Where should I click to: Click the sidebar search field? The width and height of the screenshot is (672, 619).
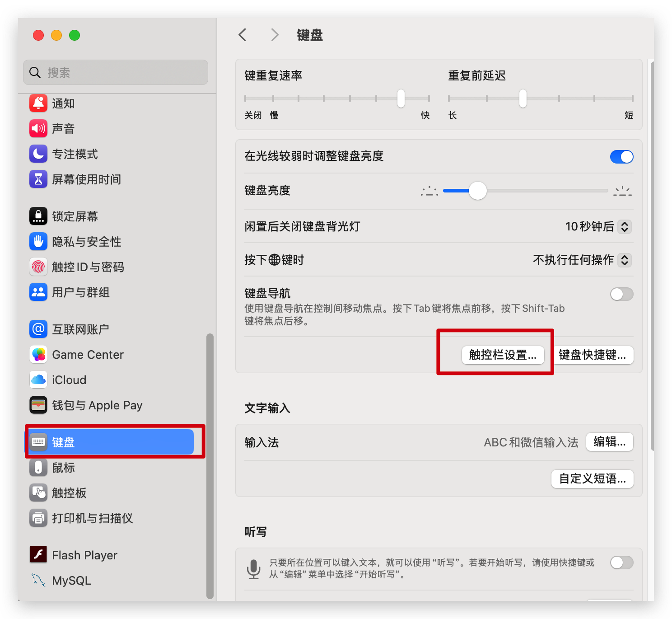pyautogui.click(x=116, y=72)
